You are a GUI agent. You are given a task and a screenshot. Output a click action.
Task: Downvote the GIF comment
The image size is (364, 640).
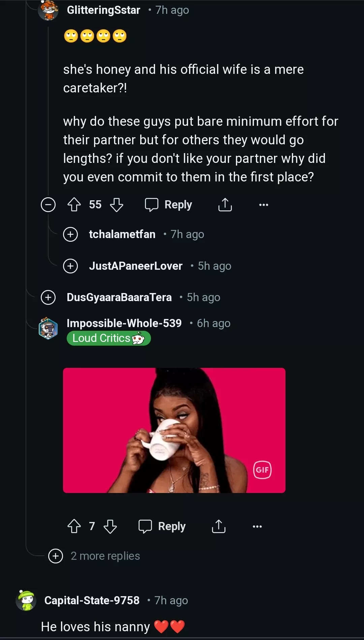[x=111, y=527]
